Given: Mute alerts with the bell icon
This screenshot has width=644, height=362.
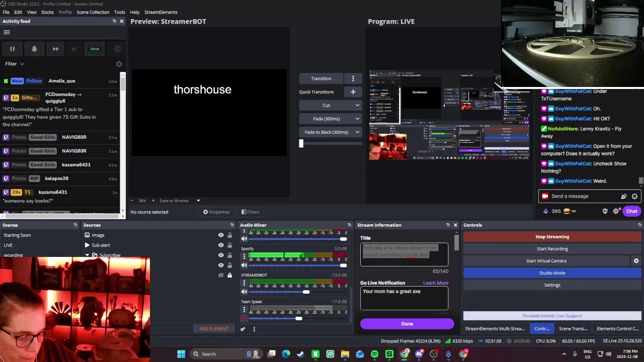Looking at the screenshot, I should (34, 49).
